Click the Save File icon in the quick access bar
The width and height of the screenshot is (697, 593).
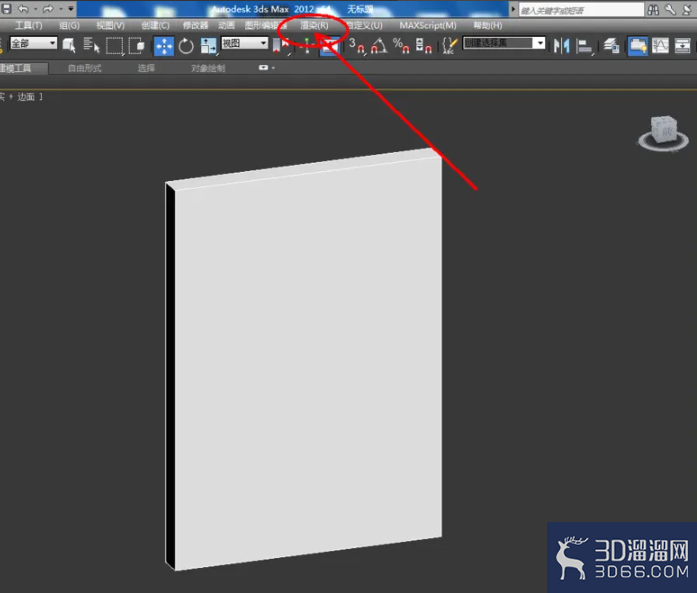(x=6, y=8)
